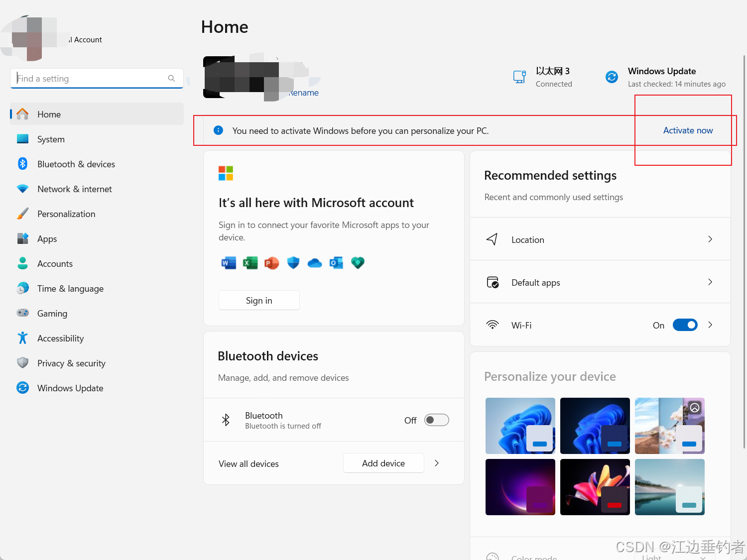
Task: Open the chevron next to Add device
Action: [437, 463]
